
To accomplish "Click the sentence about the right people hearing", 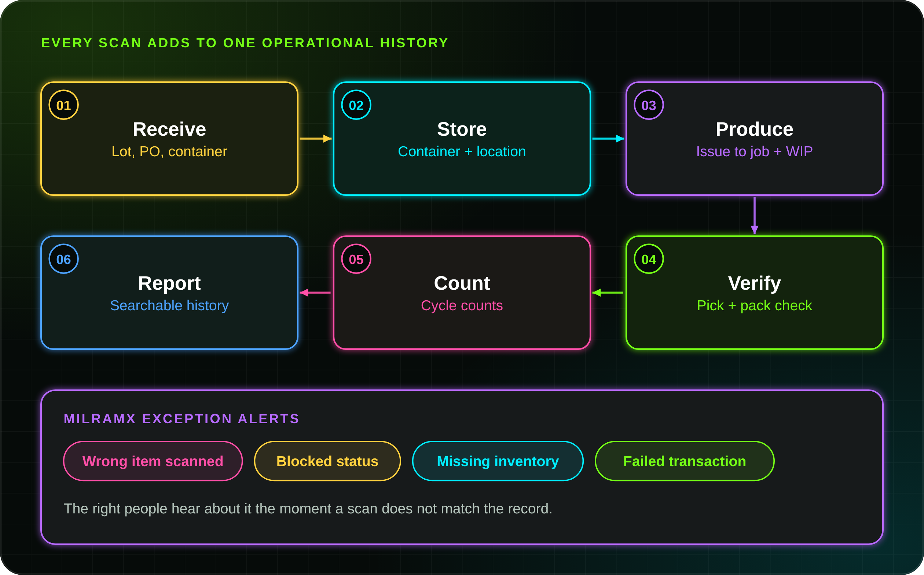I will tap(308, 509).
